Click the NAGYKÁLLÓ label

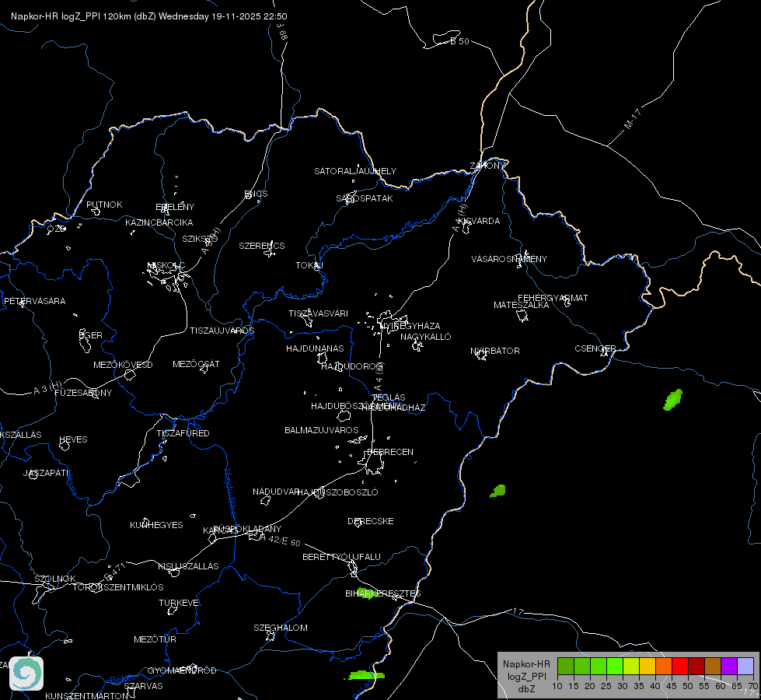(x=426, y=337)
